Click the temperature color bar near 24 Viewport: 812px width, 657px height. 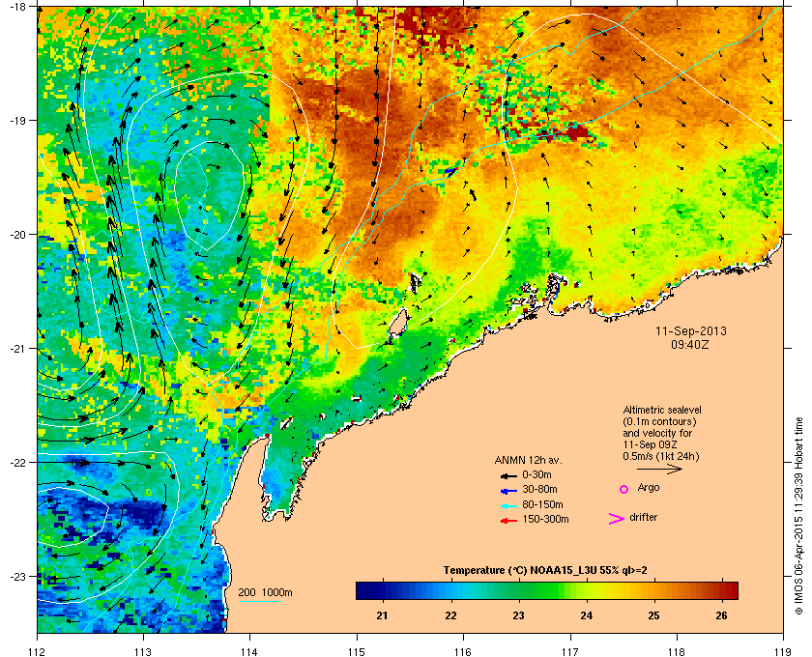point(587,590)
